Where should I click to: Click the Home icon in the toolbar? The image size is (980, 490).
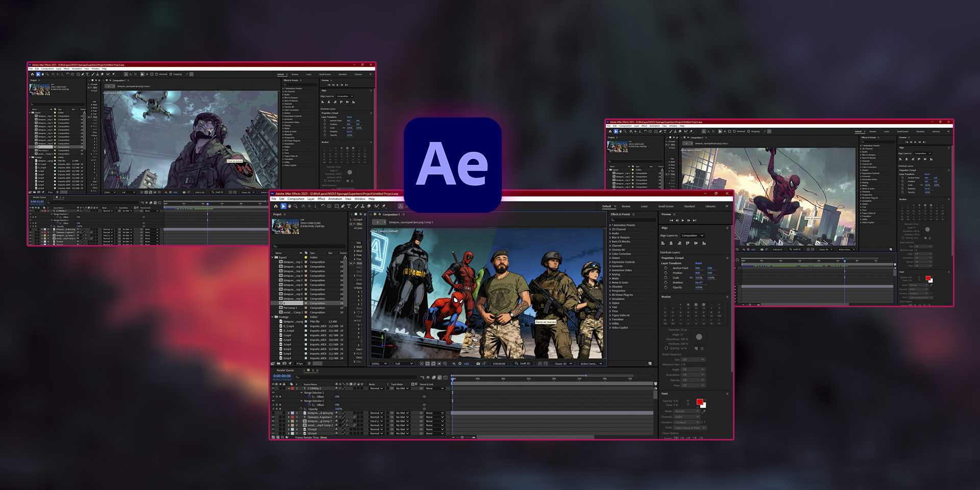pos(276,206)
